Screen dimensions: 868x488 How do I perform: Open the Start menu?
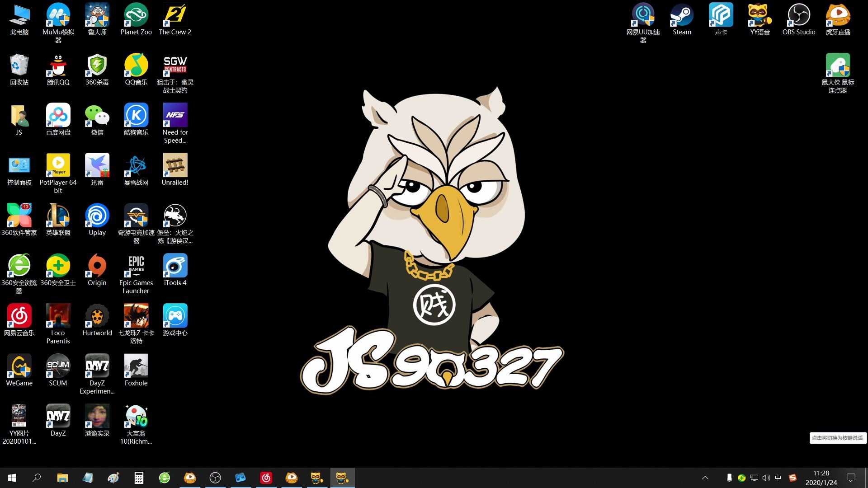pos(11,478)
